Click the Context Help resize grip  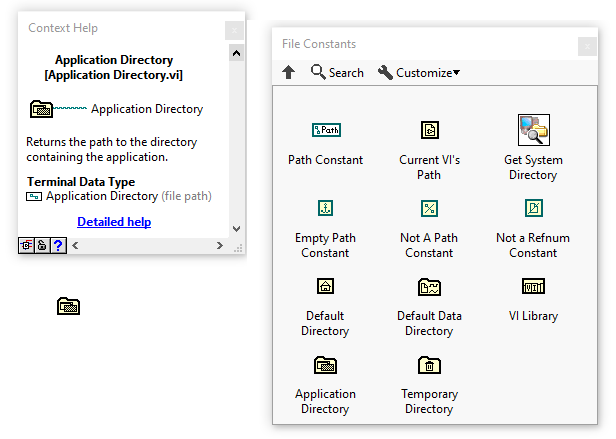coord(238,248)
